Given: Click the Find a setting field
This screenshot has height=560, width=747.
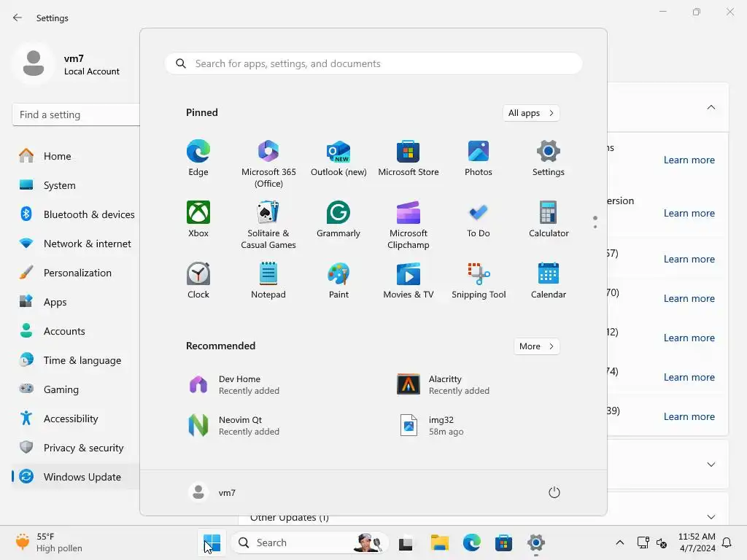Looking at the screenshot, I should [76, 114].
